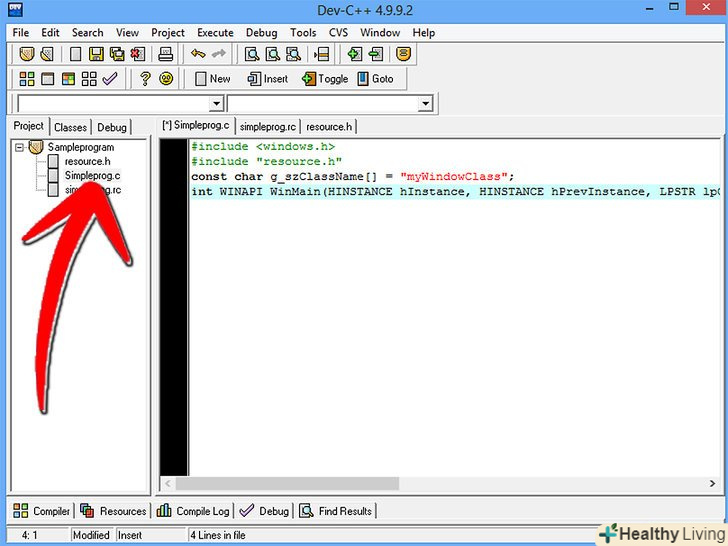
Task: Click the horizontal scrollbar thumb in editor
Action: click(287, 483)
